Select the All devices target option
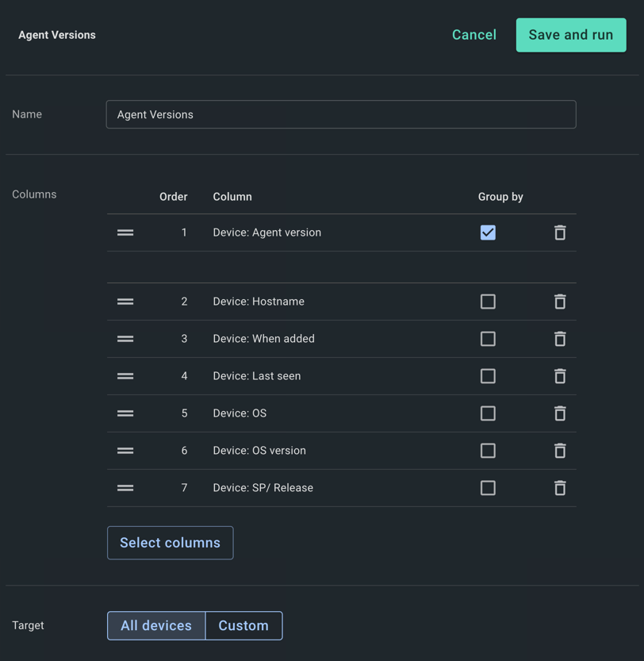This screenshot has height=661, width=644. pyautogui.click(x=156, y=625)
